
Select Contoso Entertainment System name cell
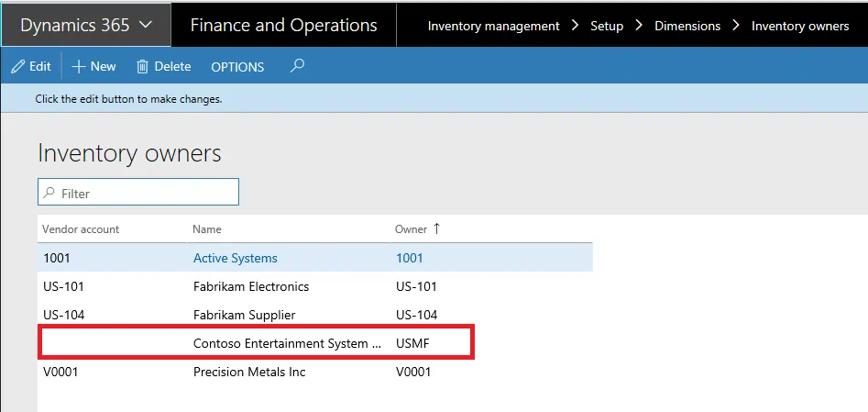(289, 343)
